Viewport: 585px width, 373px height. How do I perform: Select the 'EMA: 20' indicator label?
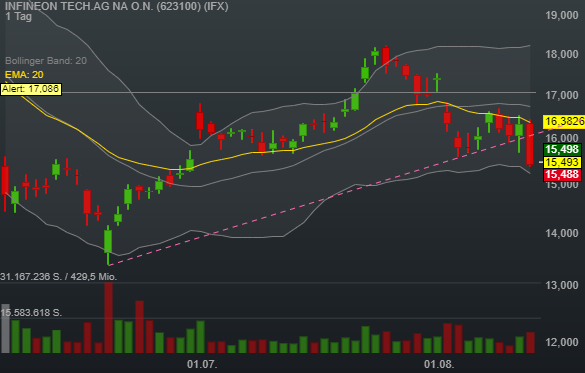[24, 75]
